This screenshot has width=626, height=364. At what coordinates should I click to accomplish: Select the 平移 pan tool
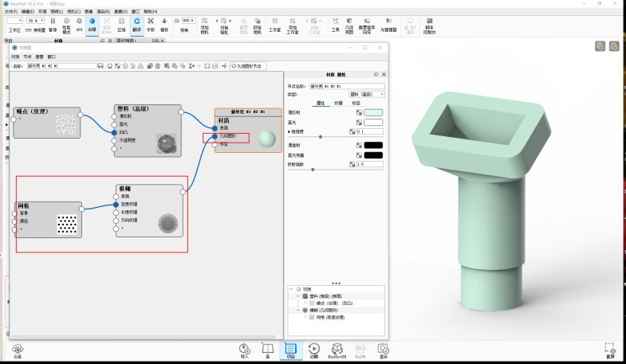pos(150,23)
